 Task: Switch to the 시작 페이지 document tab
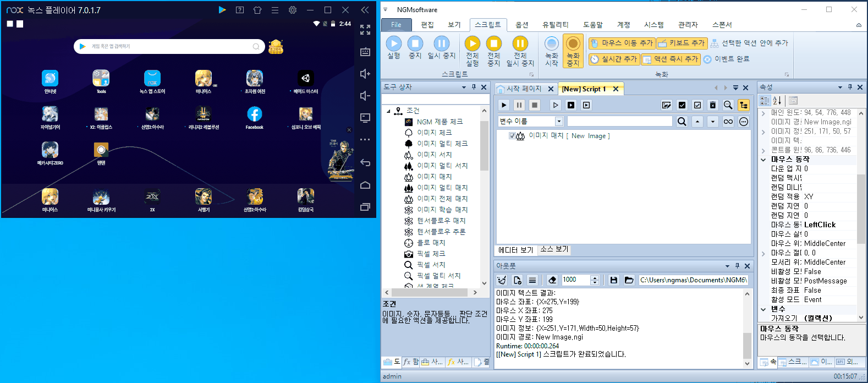pyautogui.click(x=524, y=89)
